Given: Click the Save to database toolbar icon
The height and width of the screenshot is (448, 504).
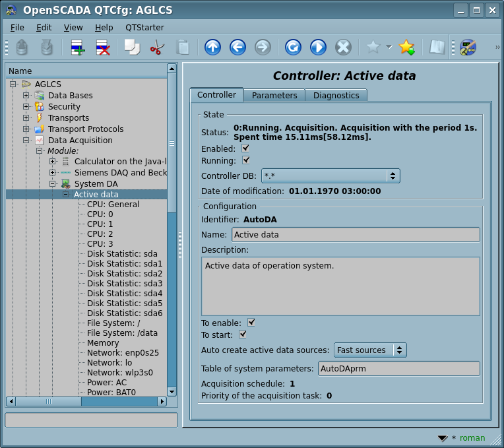Looking at the screenshot, I should pos(47,48).
